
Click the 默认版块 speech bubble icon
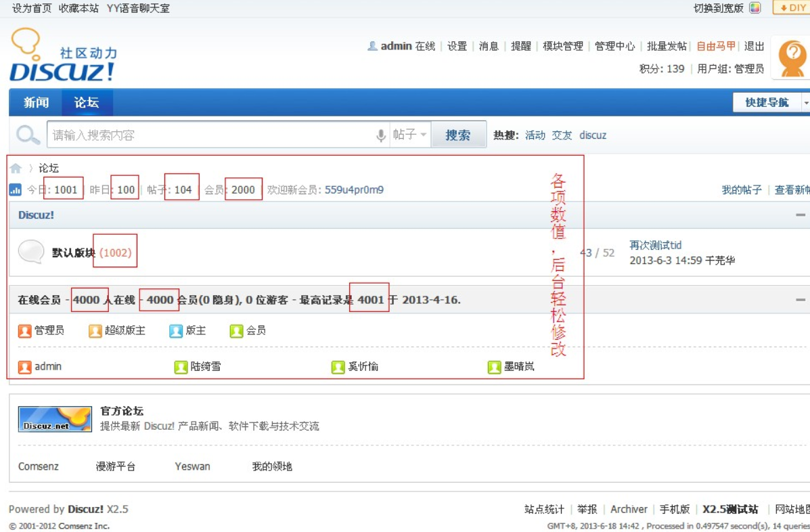point(31,252)
